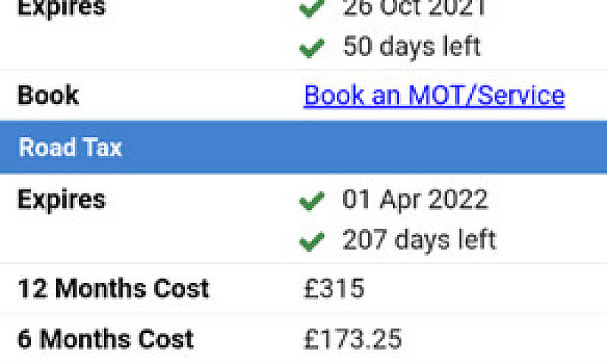Select the 50 days left text
Viewport: 607px width, 364px height.
click(412, 47)
